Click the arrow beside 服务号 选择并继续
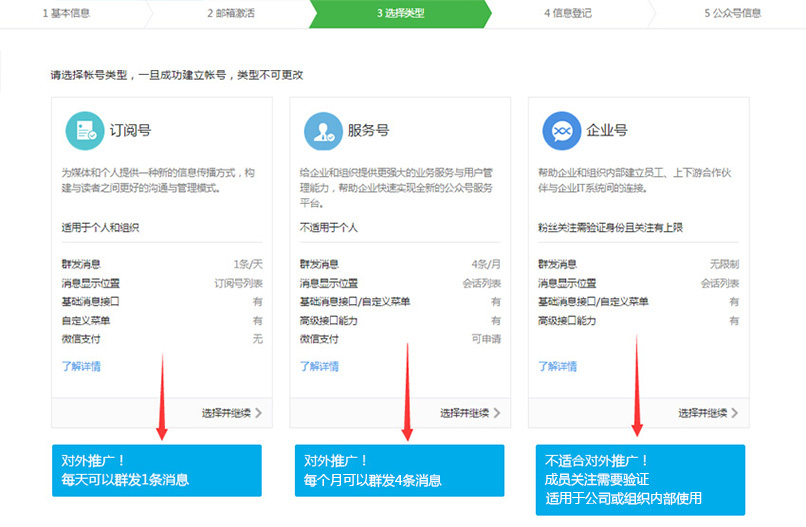The width and height of the screenshot is (806, 527). click(x=497, y=412)
